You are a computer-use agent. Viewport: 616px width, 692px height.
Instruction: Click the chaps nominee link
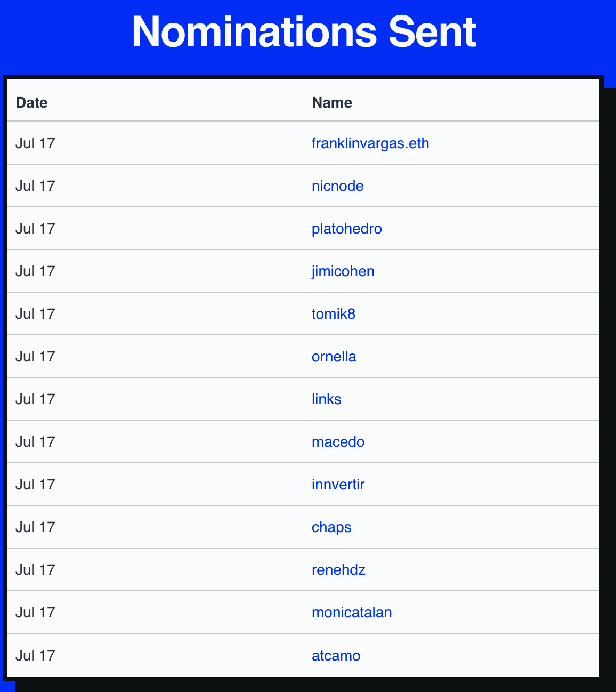point(331,527)
